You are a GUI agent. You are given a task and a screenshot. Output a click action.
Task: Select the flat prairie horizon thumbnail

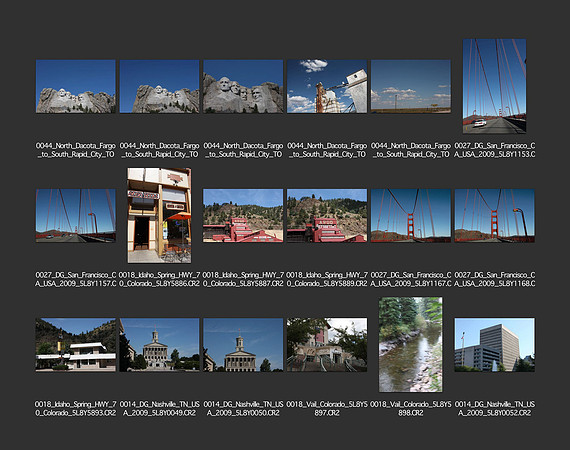tap(411, 87)
